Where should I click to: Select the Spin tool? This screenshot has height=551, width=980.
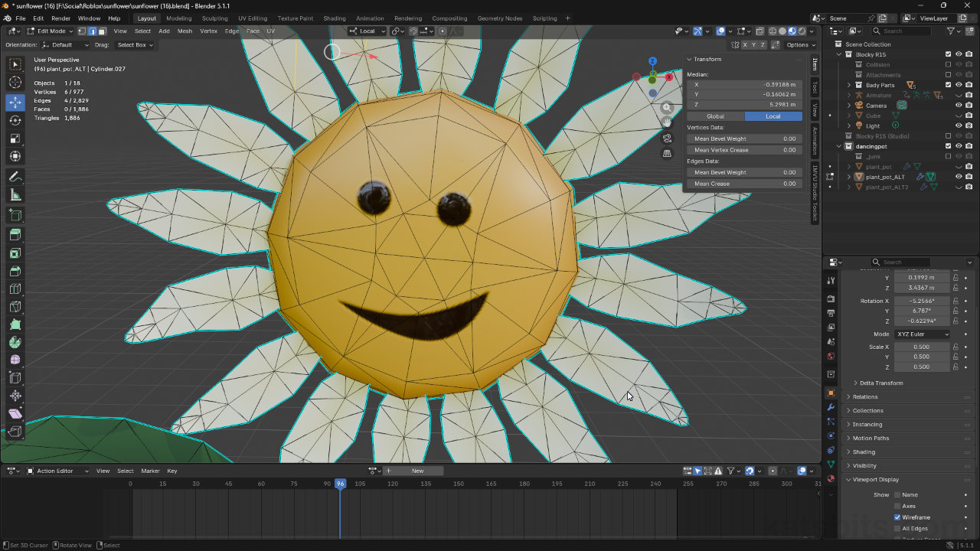15,342
